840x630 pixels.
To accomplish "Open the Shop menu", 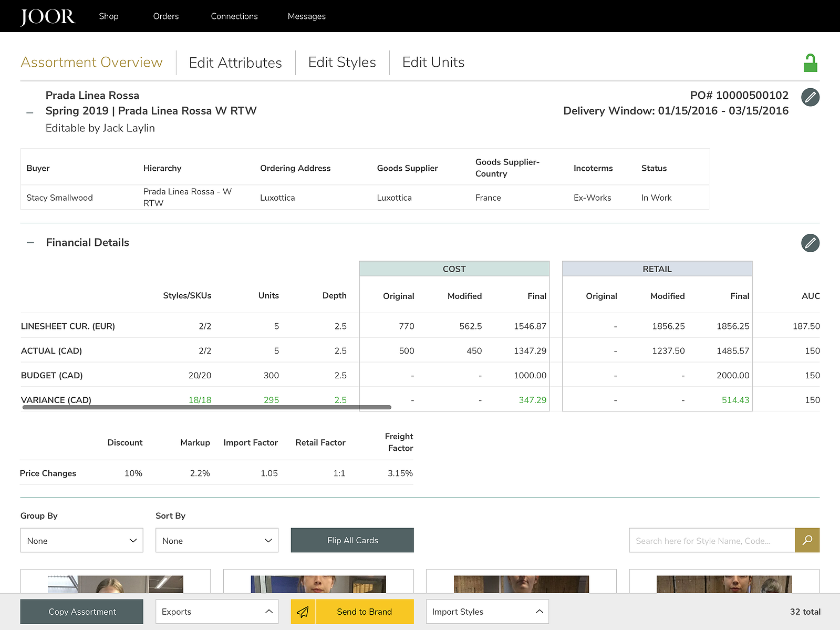I will pos(109,16).
